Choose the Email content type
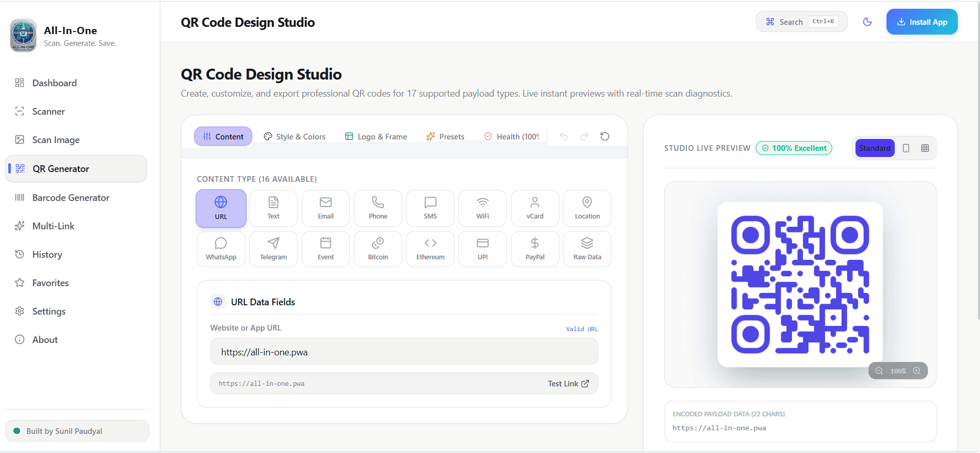This screenshot has width=980, height=453. point(325,208)
